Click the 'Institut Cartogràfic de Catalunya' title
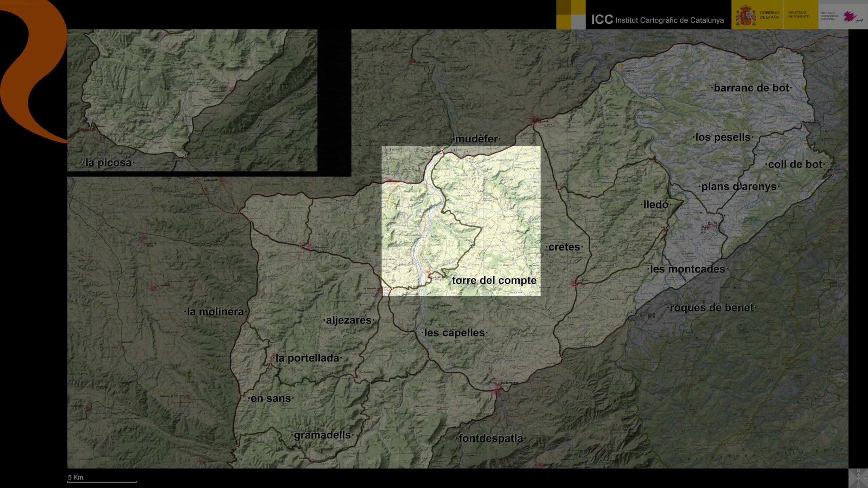868x488 pixels. (669, 20)
